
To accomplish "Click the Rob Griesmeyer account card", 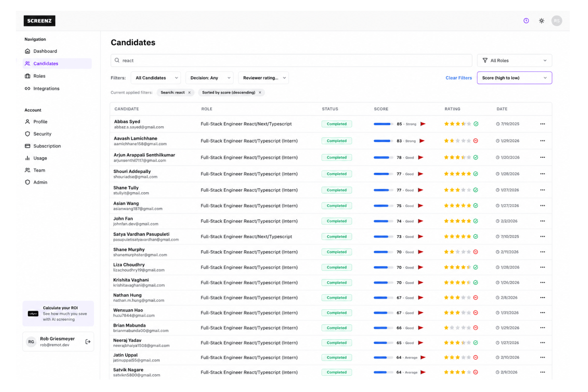I will coord(58,342).
